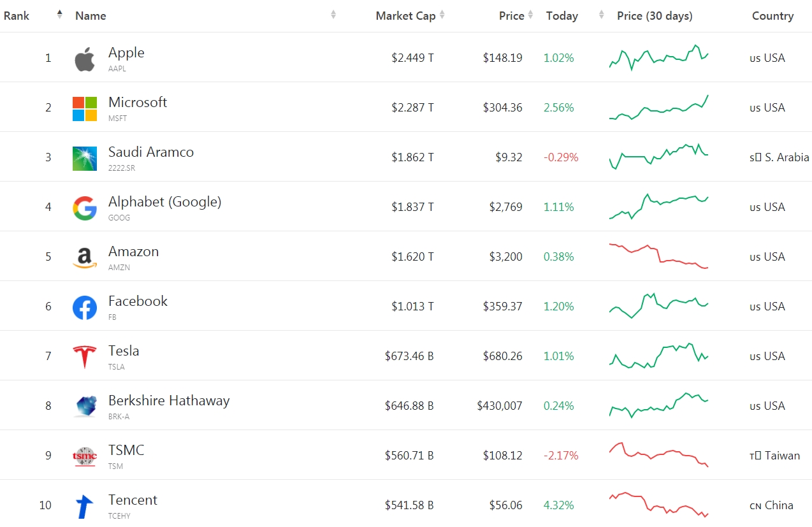
Task: Sort by Market Cap sort arrows
Action: pos(442,15)
